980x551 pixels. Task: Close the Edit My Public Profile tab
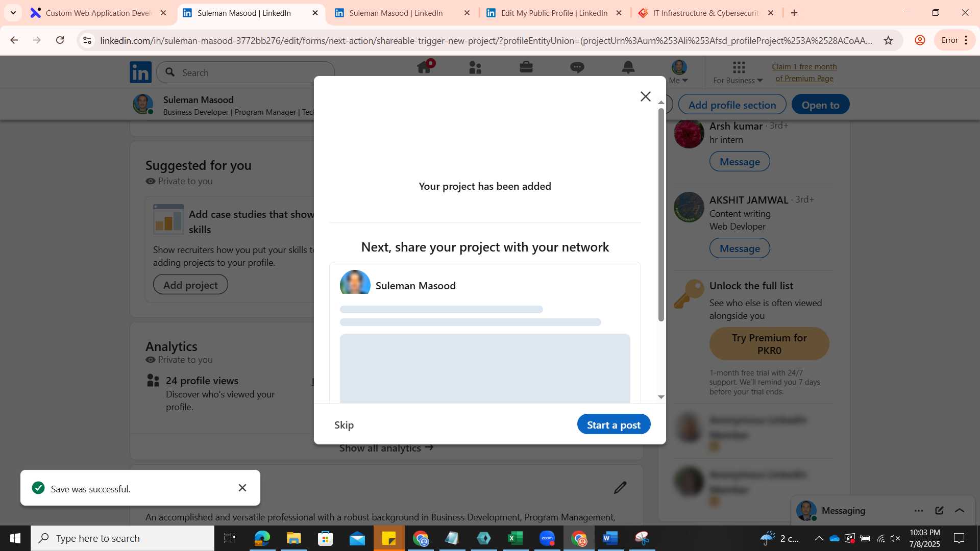pos(619,13)
